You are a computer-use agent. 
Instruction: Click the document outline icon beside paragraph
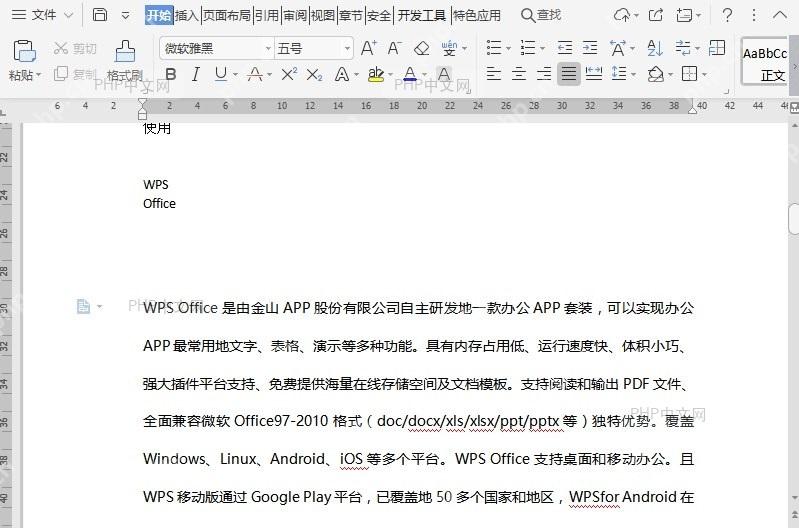pos(83,306)
